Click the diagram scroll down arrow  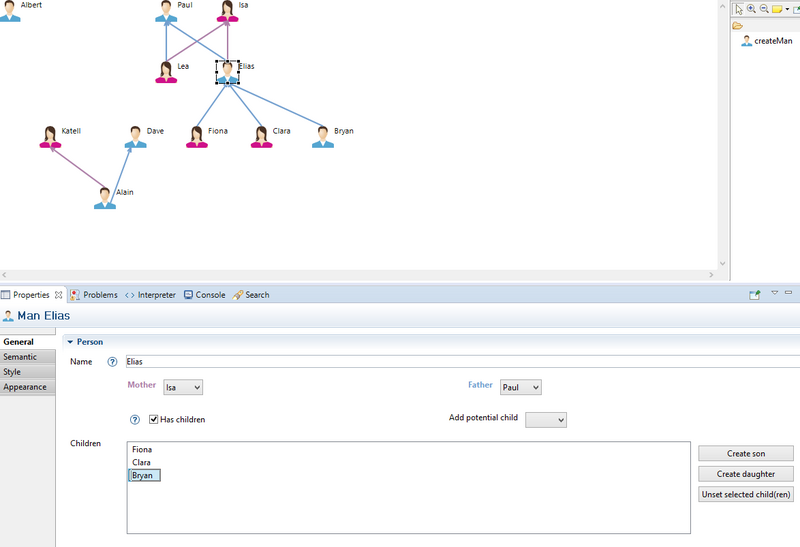722,263
